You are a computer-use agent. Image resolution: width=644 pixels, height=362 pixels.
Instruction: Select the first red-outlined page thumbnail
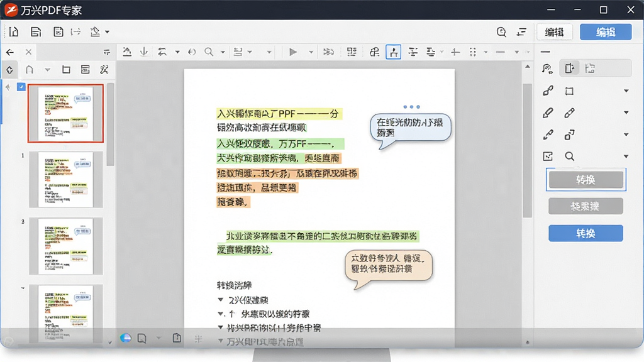[x=65, y=114]
